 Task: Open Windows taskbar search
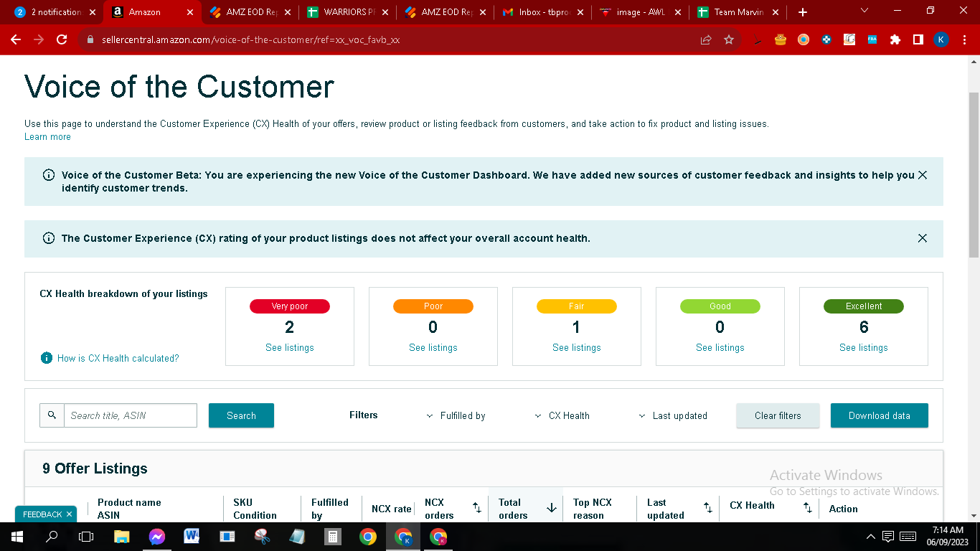[x=52, y=537]
